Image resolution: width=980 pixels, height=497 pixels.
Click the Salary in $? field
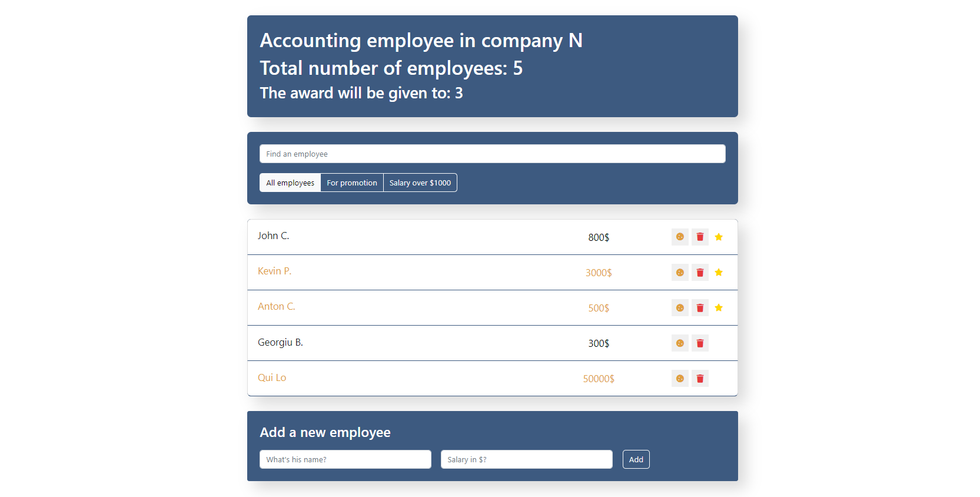(x=526, y=459)
